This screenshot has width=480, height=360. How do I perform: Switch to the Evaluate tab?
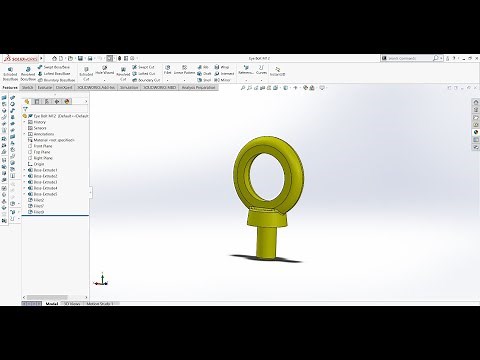45,87
